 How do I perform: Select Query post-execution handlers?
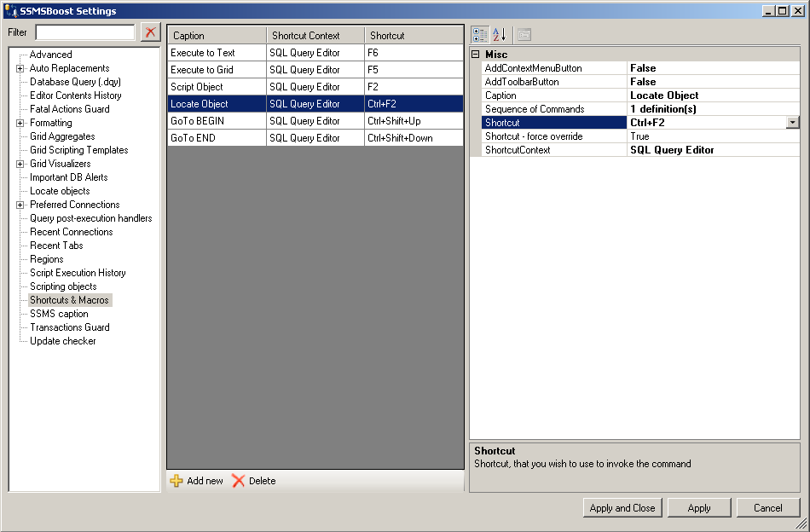(x=91, y=218)
